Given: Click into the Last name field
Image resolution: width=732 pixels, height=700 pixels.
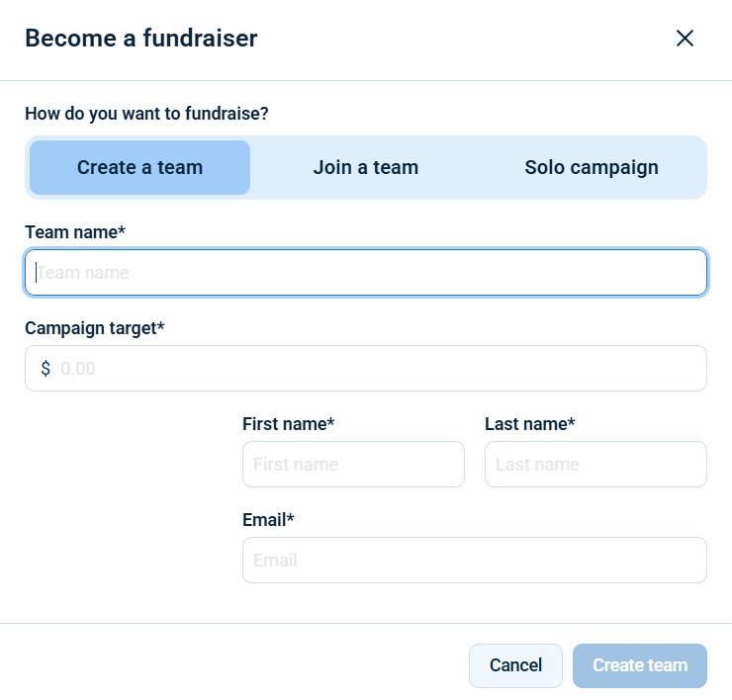Looking at the screenshot, I should (595, 465).
